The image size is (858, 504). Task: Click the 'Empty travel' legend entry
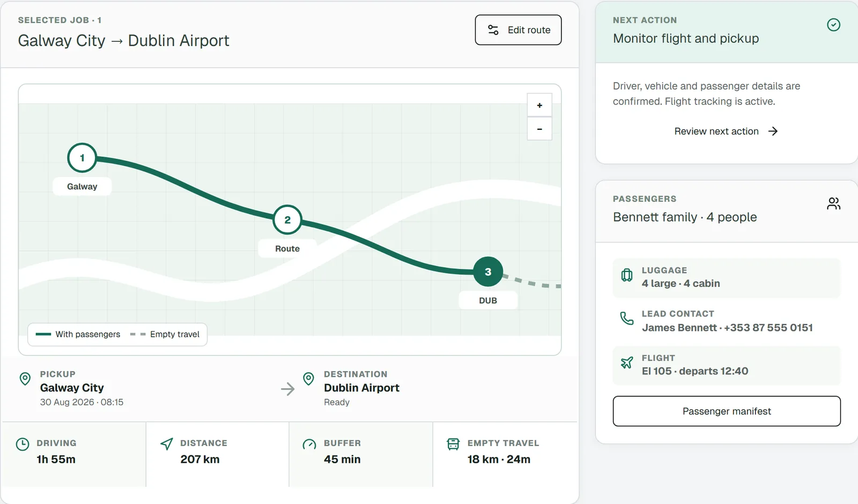click(x=165, y=334)
